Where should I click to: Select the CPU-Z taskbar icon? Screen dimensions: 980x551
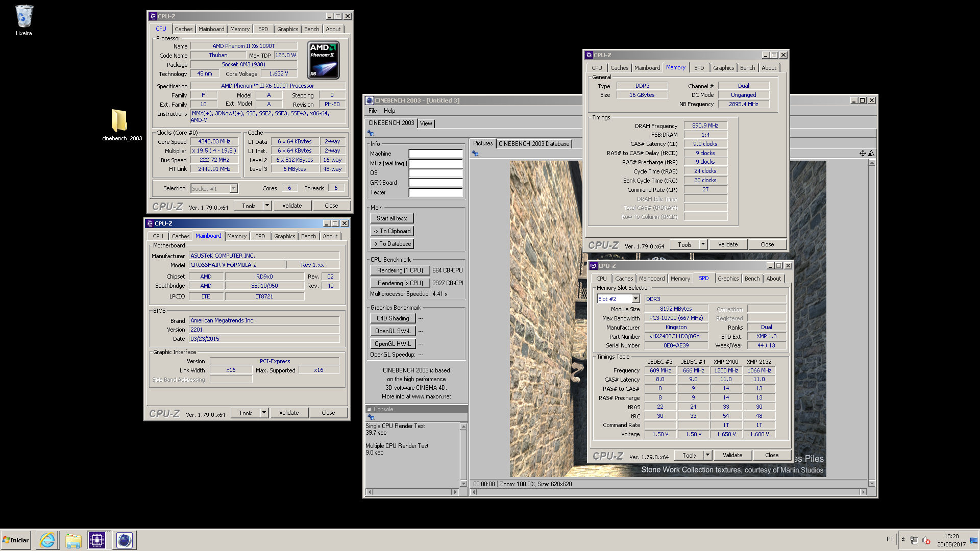click(x=97, y=540)
